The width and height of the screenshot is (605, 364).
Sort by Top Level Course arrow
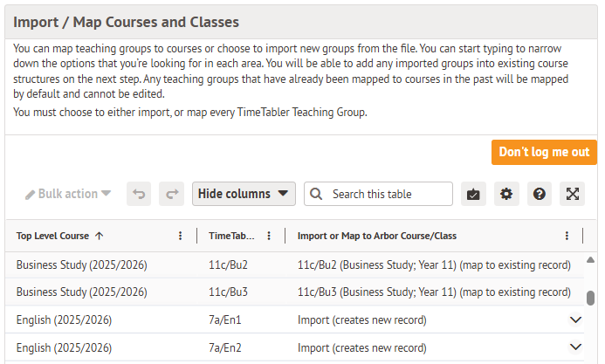coord(99,236)
